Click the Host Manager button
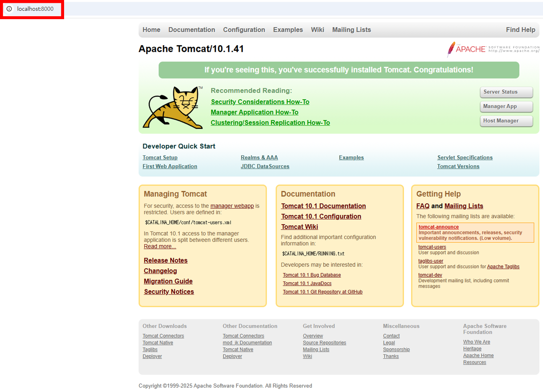The image size is (543, 392). [x=506, y=121]
